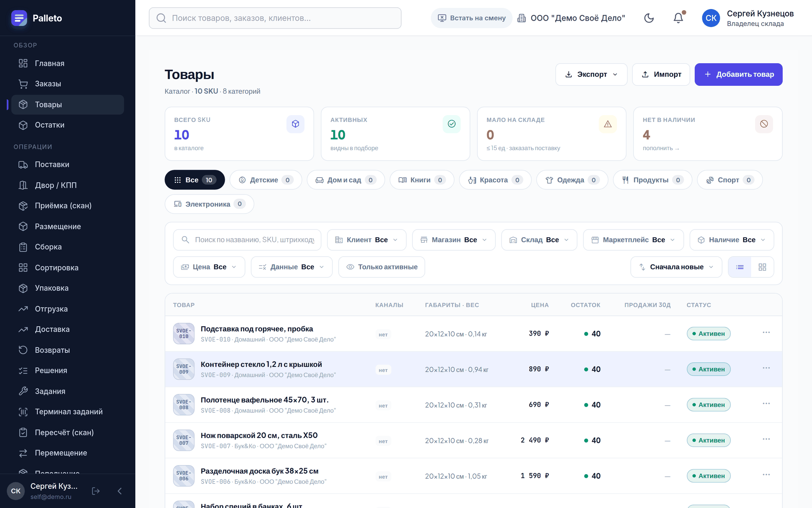Toggle dark mode with the moon icon
The height and width of the screenshot is (508, 812).
(x=649, y=18)
